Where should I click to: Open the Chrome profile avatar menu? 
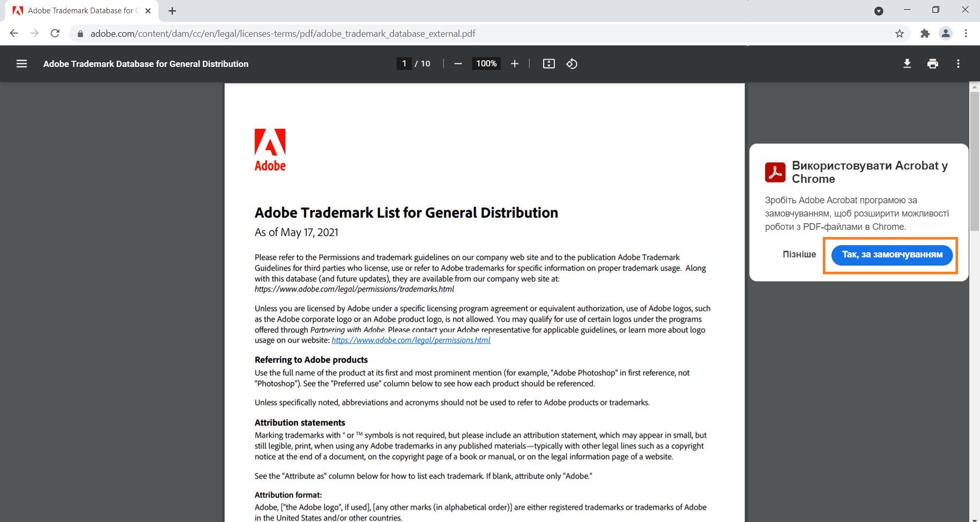click(x=945, y=34)
